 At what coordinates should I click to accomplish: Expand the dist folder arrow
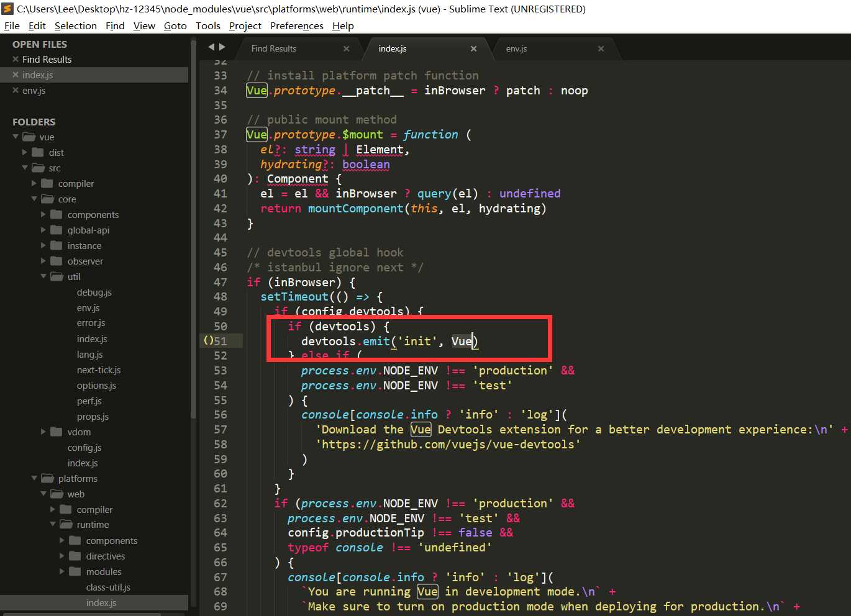tap(25, 152)
